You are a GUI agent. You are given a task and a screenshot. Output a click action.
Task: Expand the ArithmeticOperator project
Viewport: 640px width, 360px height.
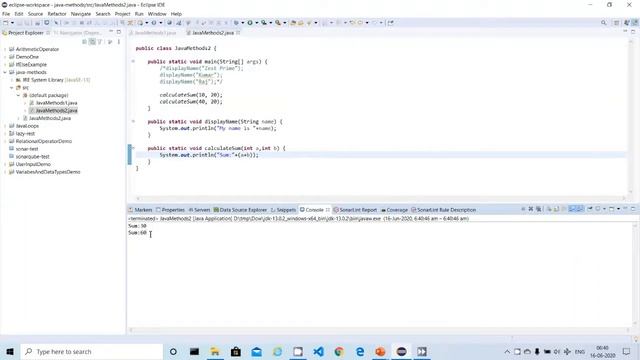[x=5, y=49]
